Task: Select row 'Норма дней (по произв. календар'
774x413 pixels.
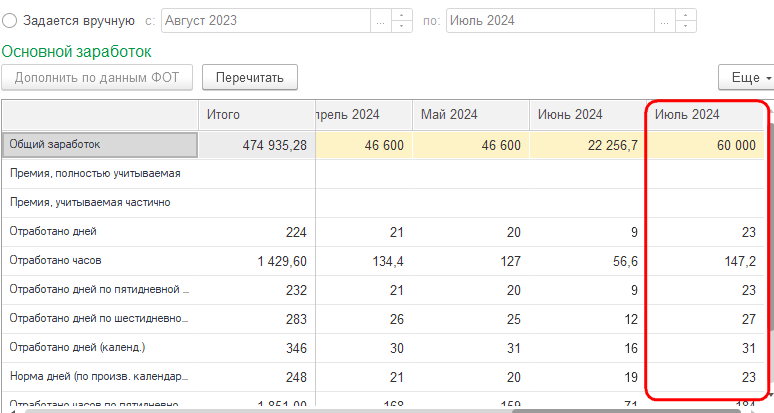Action: click(x=100, y=376)
